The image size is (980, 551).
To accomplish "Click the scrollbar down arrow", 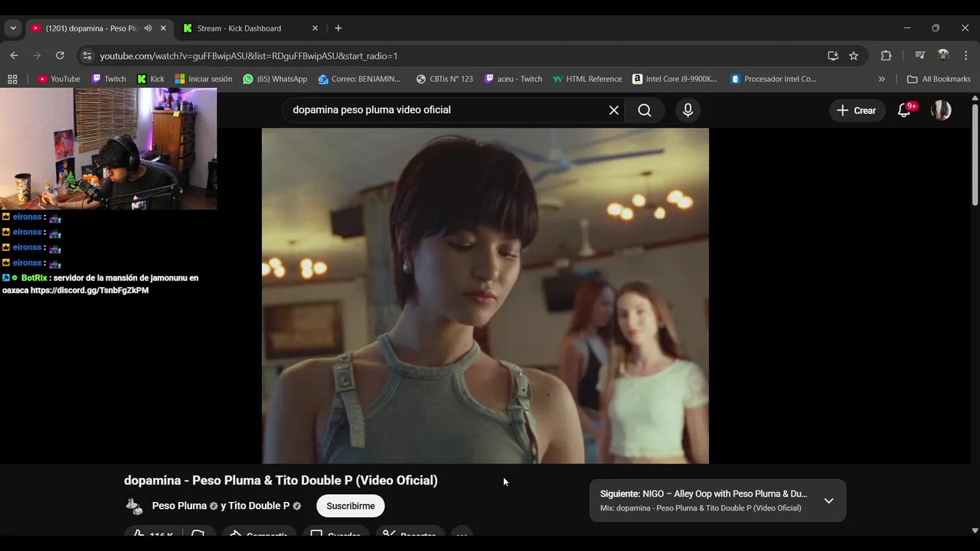I will coord(975,530).
